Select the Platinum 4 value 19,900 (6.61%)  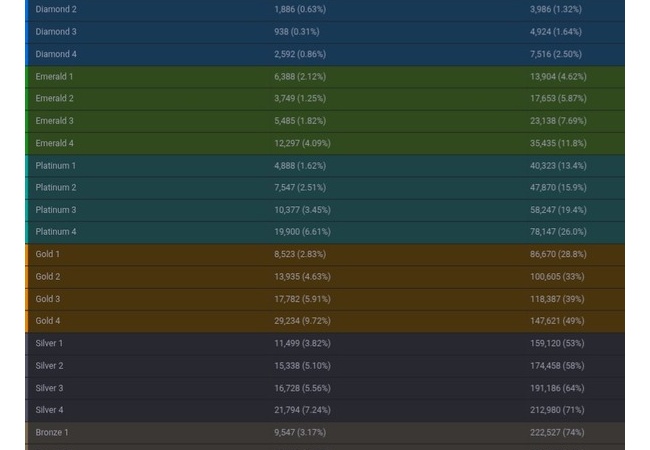point(302,232)
